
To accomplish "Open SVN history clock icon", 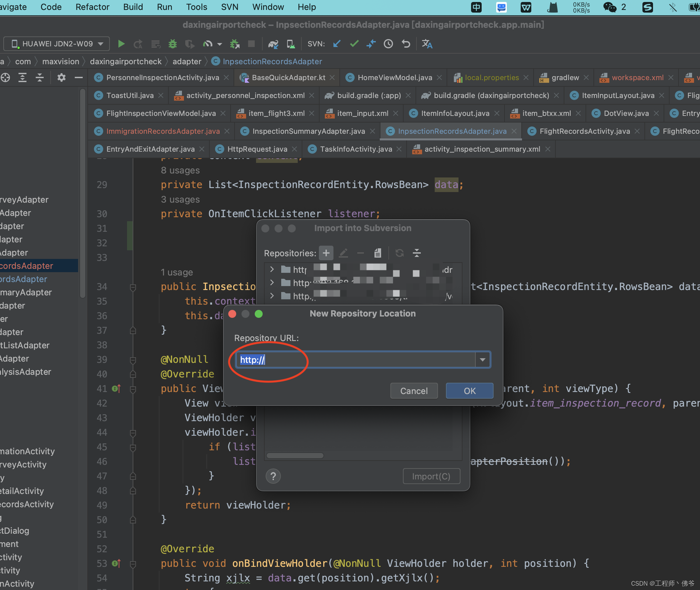I will coord(388,44).
